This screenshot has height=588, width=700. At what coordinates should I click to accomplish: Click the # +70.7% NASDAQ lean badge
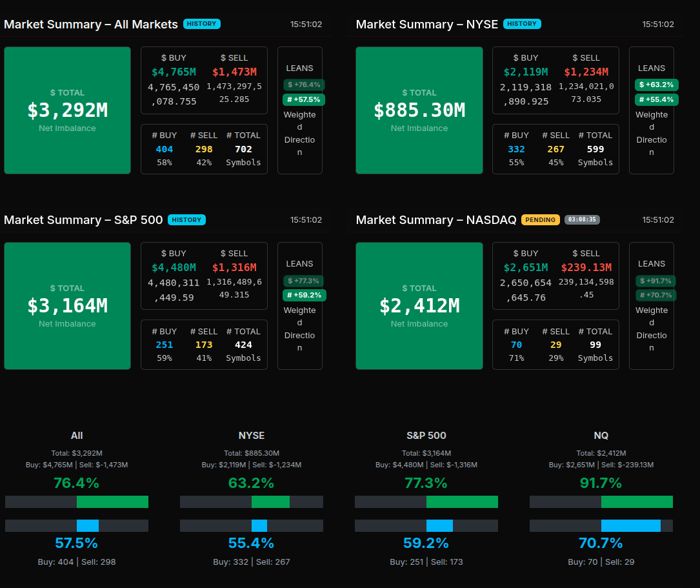point(655,295)
